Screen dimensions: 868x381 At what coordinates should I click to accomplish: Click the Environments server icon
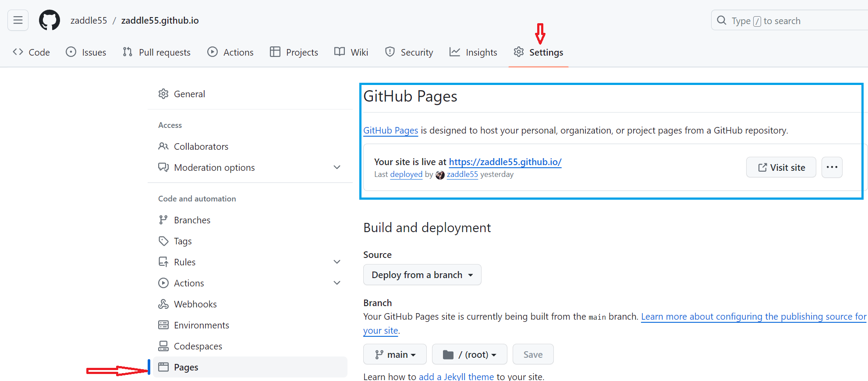coord(163,325)
